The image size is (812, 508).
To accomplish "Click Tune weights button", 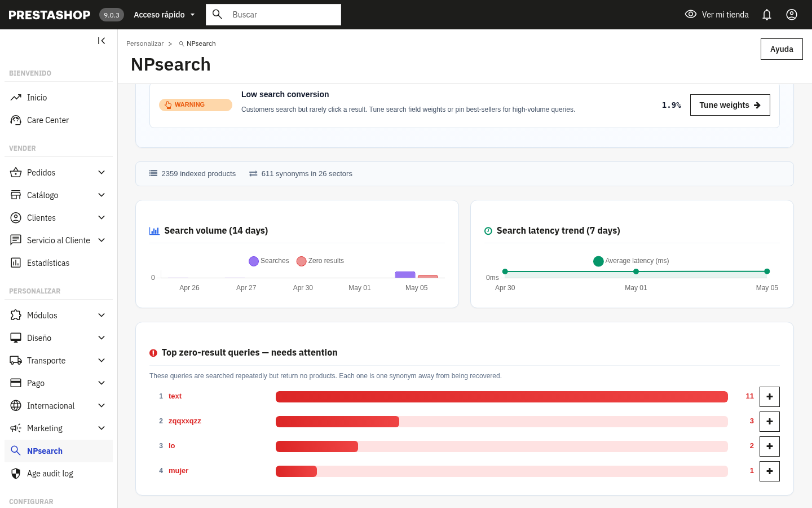I will coord(730,105).
